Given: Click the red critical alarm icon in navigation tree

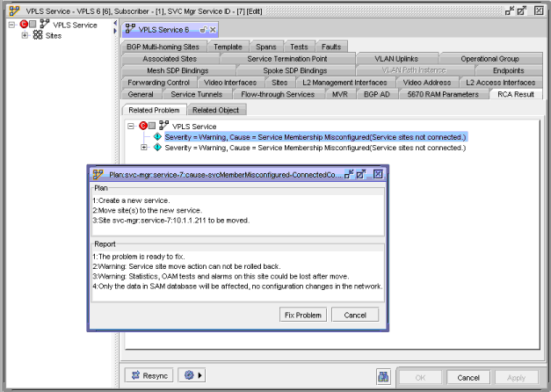Looking at the screenshot, I should click(23, 25).
